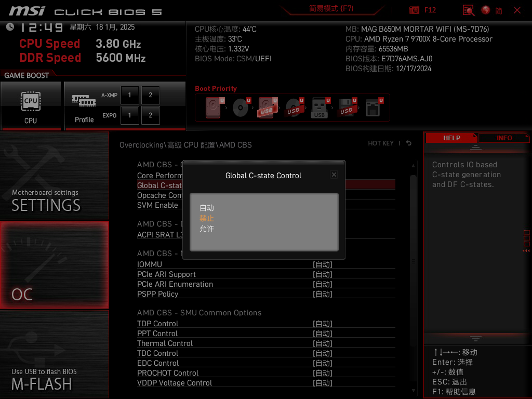The width and height of the screenshot is (532, 399).
Task: Enable EXPO profile 1
Action: (x=129, y=115)
